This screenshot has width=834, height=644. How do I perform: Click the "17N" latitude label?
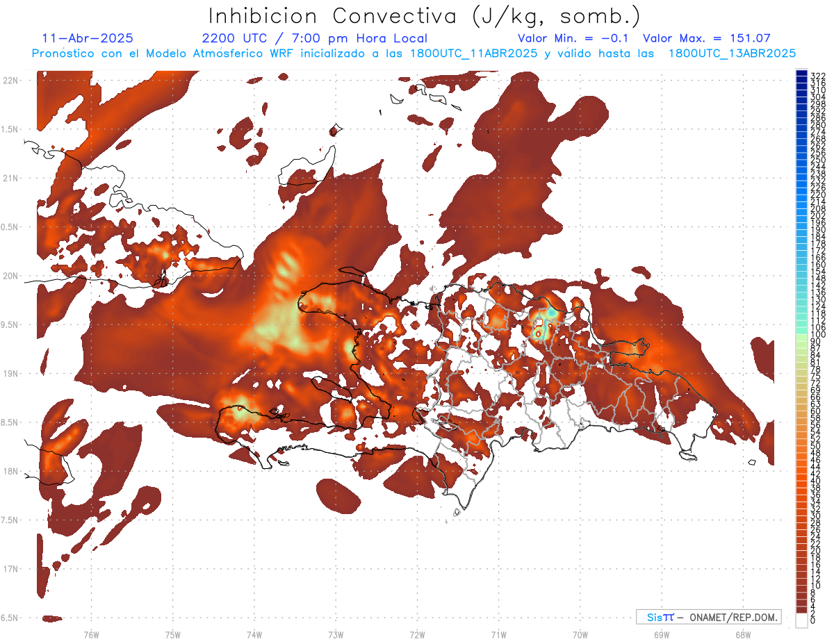10,569
